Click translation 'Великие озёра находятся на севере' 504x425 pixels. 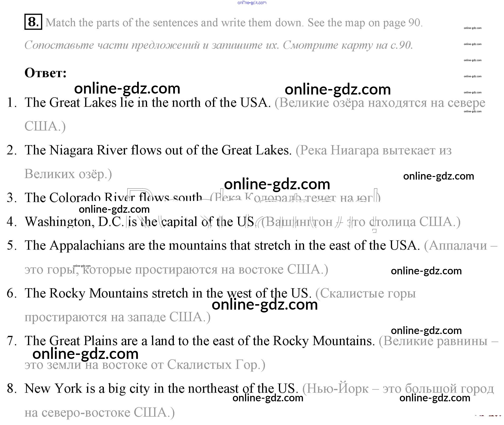tap(380, 103)
